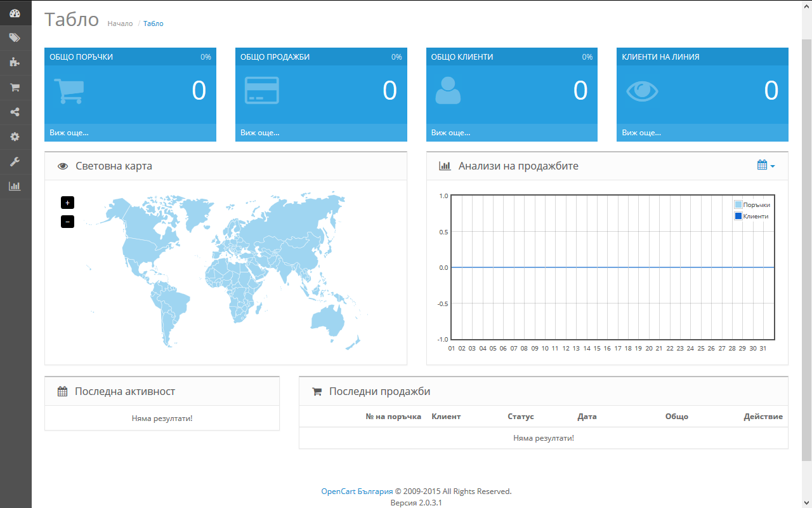Click the Начало breadcrumb link
Screen dimensions: 812x508
coord(120,23)
